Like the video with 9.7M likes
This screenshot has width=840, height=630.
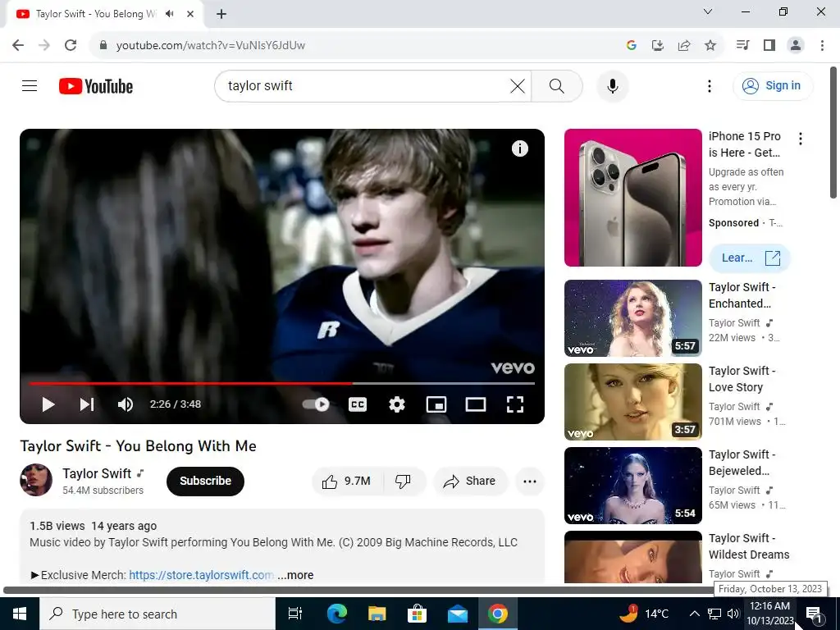tap(347, 481)
